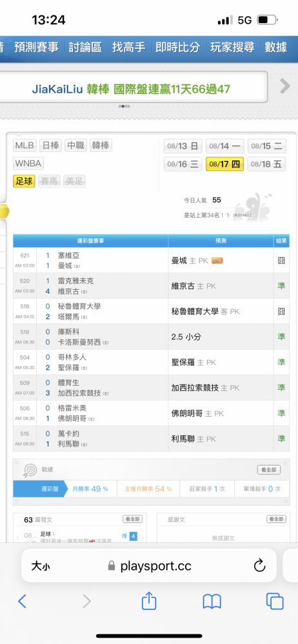Open 討論區 in top navigation
Viewport: 298px width, 644px height.
point(84,47)
